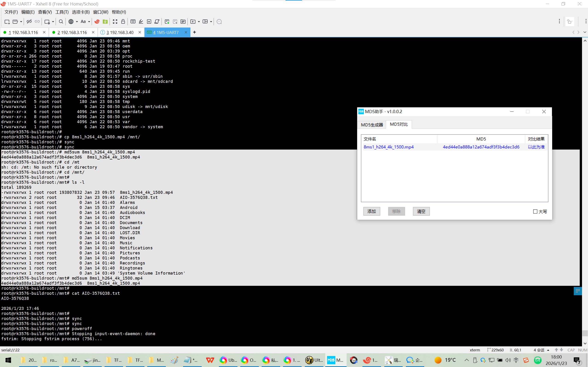Click the start script run icon
This screenshot has width=588, height=367.
click(167, 22)
